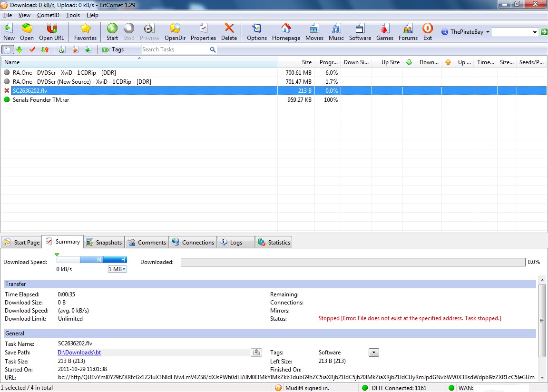This screenshot has width=548, height=392.
Task: Switch to the Comments tab
Action: pyautogui.click(x=147, y=243)
